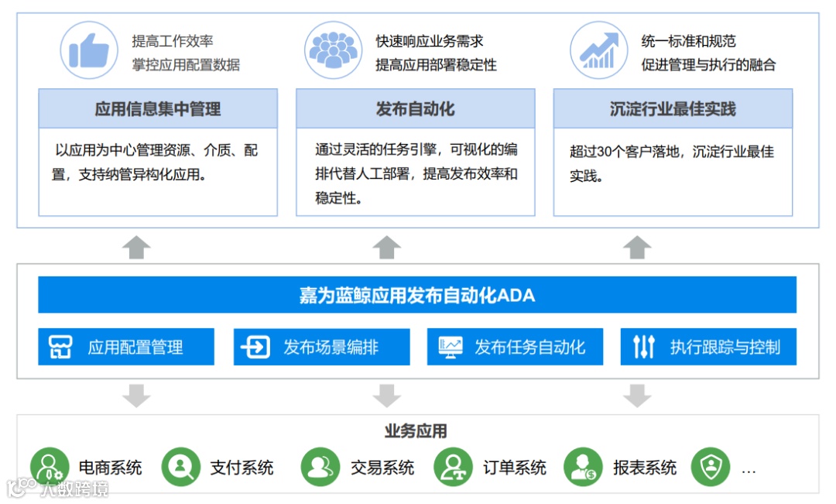Image resolution: width=836 pixels, height=504 pixels.
Task: Select the 发布自动化 header
Action: point(416,109)
